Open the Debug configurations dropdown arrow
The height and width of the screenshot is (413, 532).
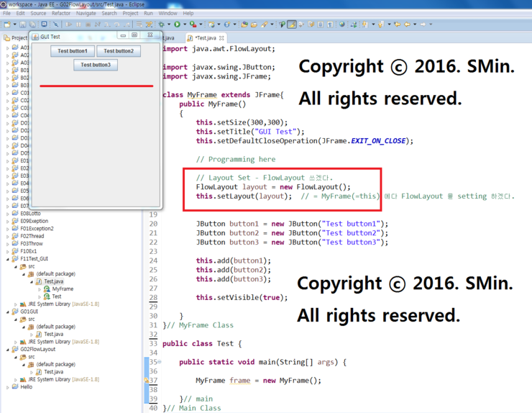coord(169,24)
